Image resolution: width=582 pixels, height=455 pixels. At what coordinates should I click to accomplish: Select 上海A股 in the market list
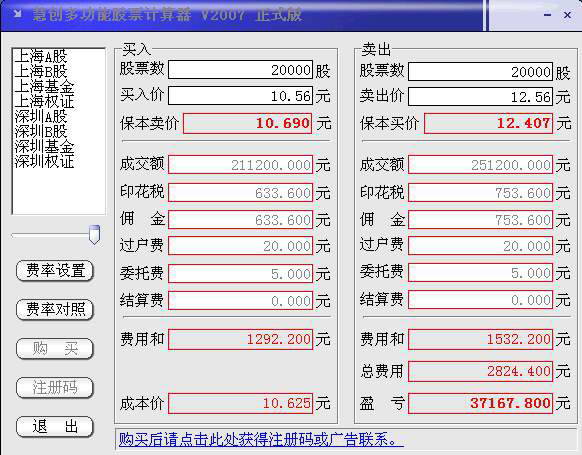(41, 56)
